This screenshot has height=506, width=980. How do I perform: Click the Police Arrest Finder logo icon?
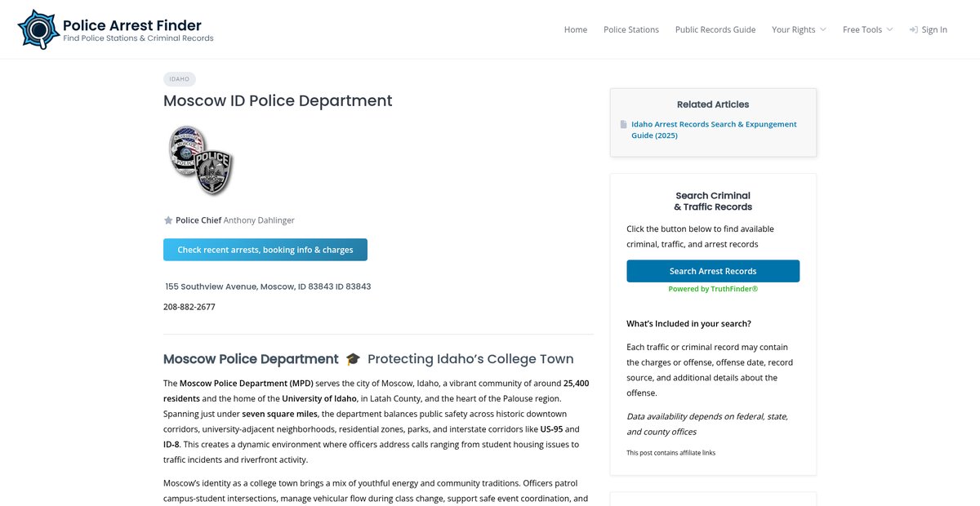(38, 29)
